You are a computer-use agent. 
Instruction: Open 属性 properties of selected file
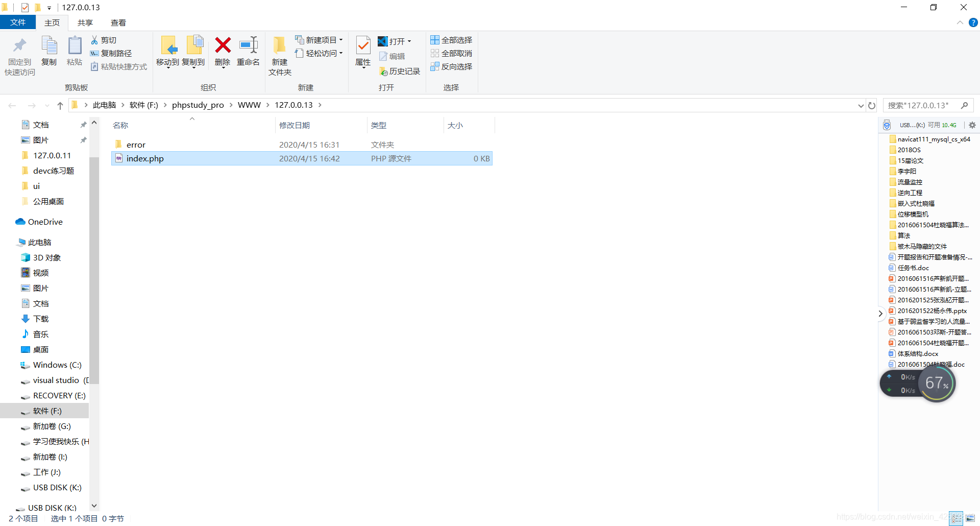(x=363, y=51)
